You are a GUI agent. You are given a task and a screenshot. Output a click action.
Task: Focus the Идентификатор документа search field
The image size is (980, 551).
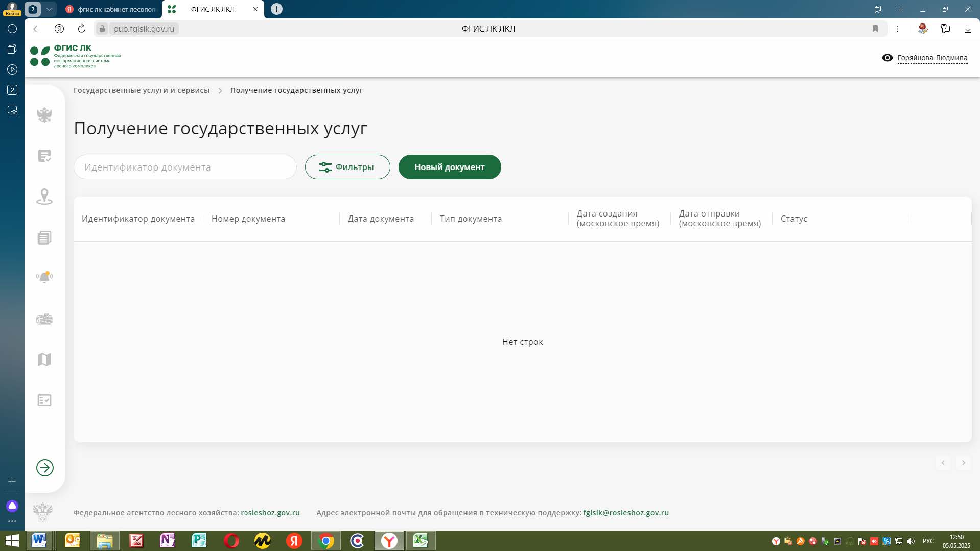pos(185,167)
